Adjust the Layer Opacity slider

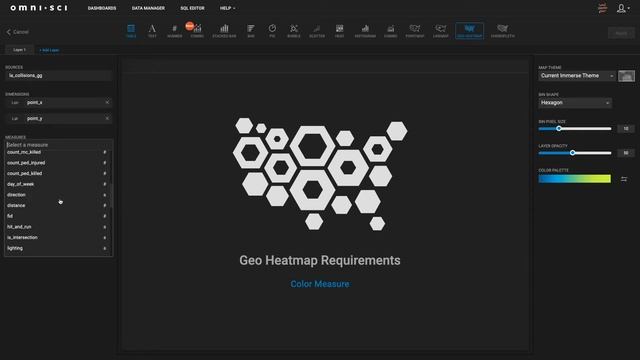click(573, 153)
